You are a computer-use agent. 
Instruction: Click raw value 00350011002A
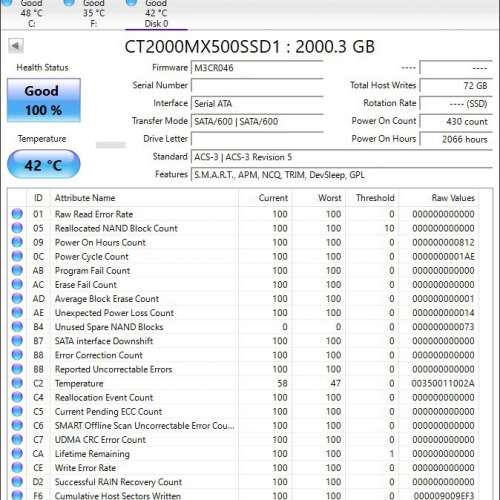[x=443, y=383]
